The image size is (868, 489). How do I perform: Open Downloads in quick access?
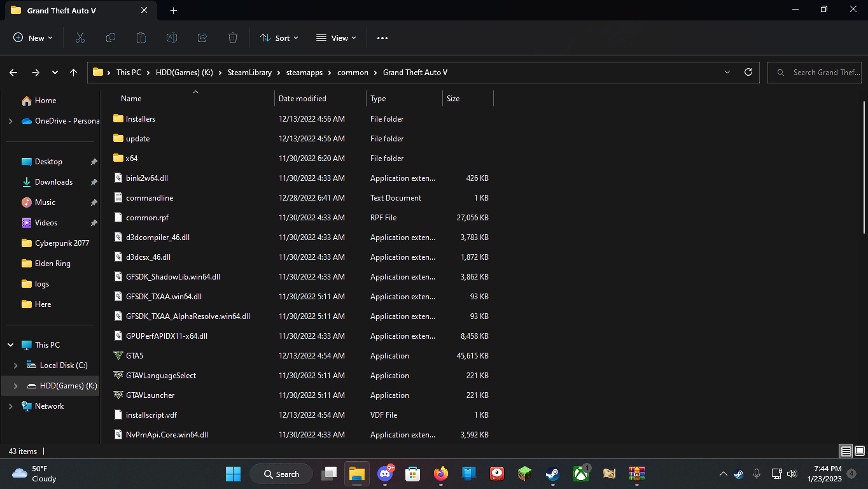click(53, 182)
